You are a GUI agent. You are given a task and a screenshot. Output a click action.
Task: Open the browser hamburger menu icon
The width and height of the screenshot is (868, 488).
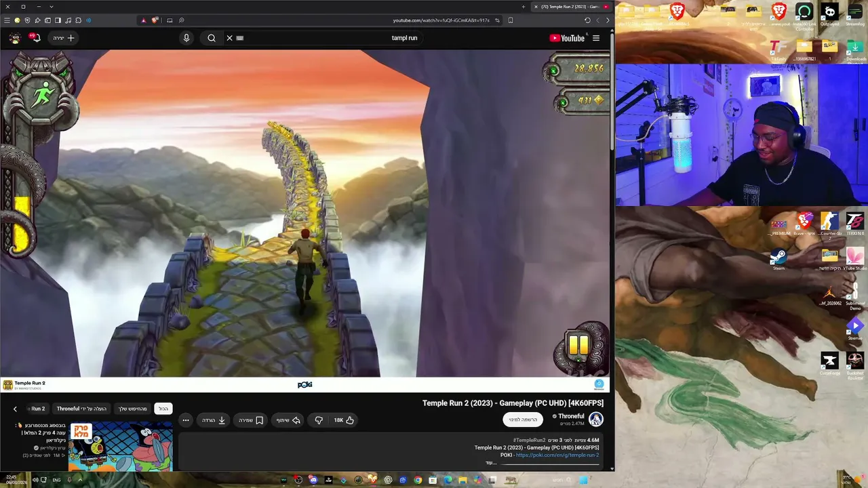coord(7,20)
